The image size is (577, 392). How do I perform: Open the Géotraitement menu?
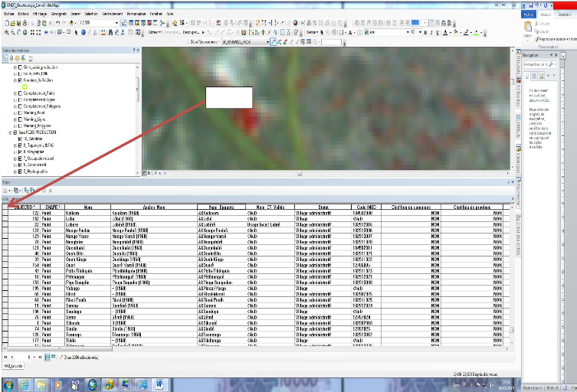tap(112, 14)
